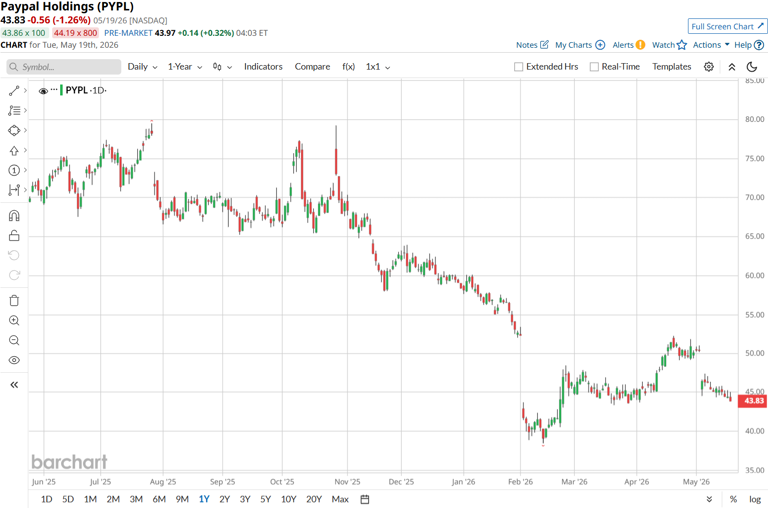Image resolution: width=768 pixels, height=508 pixels.
Task: Open the 1x1 grid layout dropdown
Action: (378, 67)
